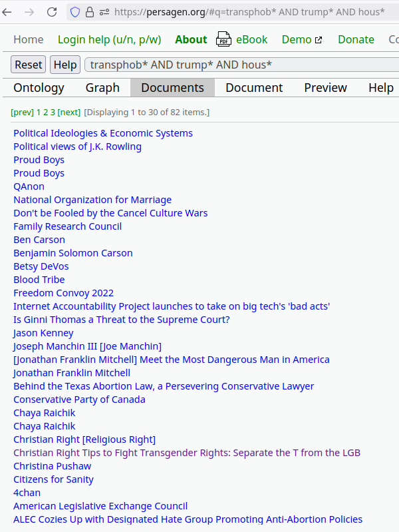Open the Demo link
The image size is (399, 532).
tap(297, 39)
